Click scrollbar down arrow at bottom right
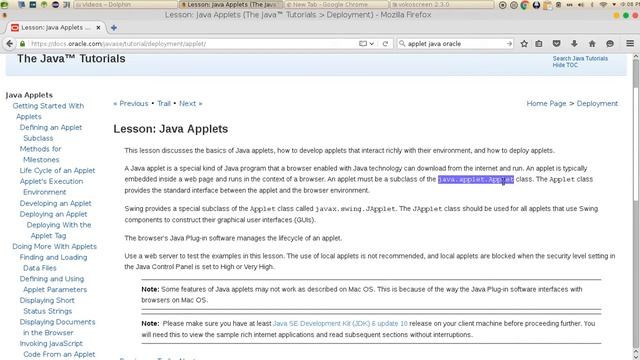The image size is (640, 360). pos(636,356)
